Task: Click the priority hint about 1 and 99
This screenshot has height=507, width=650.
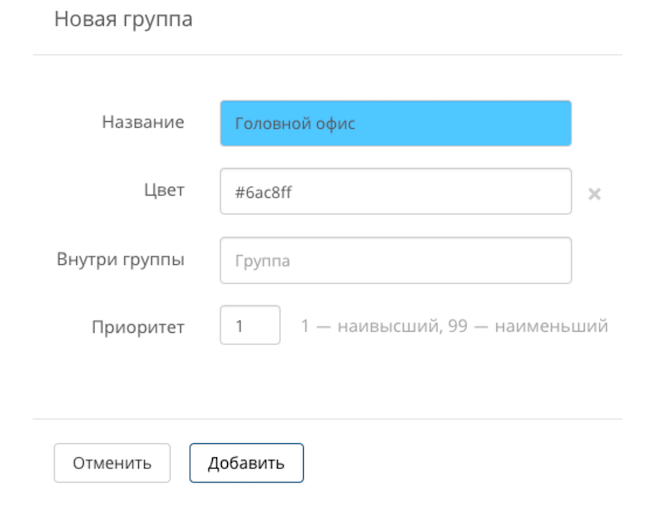Action: point(454,326)
